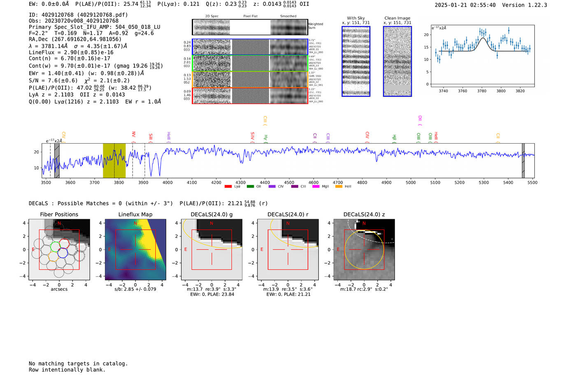The height and width of the screenshot is (392, 576).
Task: Click the 2025-01-21 02:55:40 timestamp
Action: coord(465,5)
